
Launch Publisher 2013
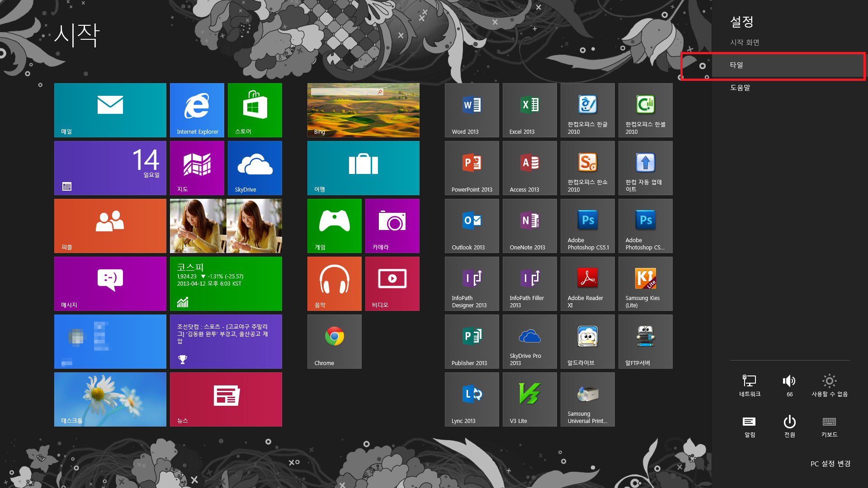472,342
